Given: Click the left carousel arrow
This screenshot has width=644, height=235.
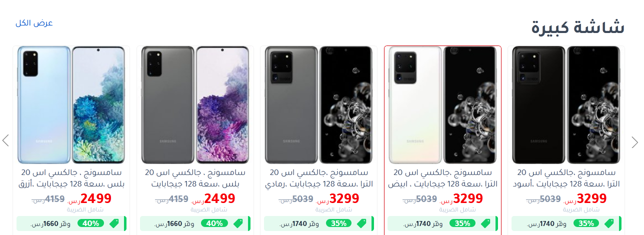Looking at the screenshot, I should (6, 140).
